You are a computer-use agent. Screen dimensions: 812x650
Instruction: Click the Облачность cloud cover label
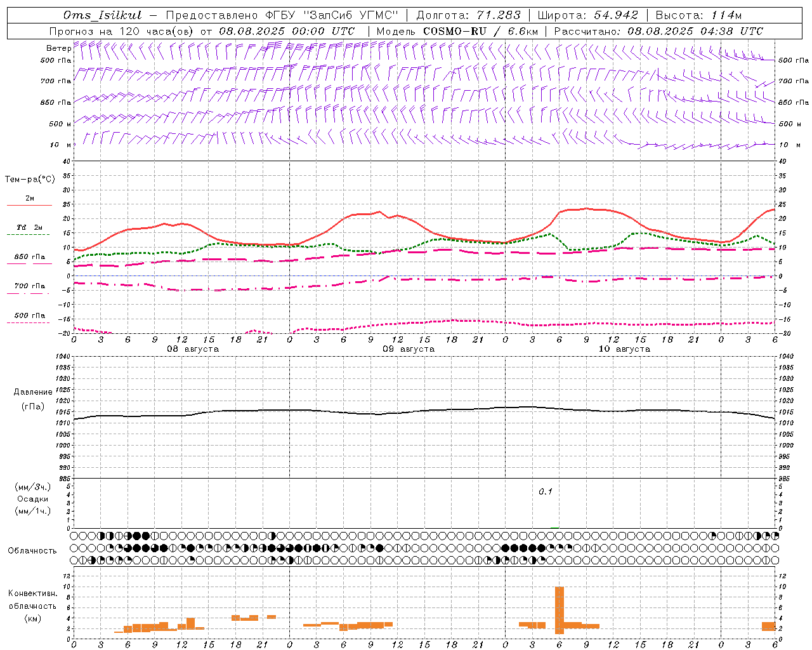click(x=32, y=550)
